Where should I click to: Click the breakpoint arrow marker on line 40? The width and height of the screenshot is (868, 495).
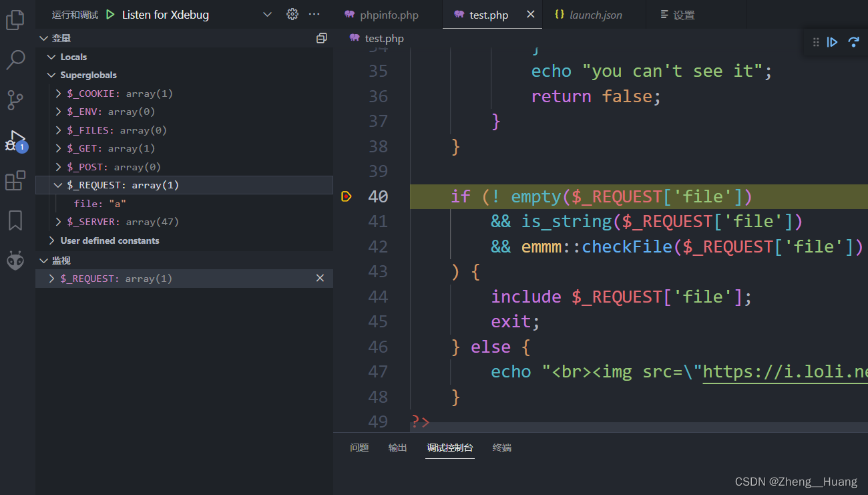[x=346, y=196]
